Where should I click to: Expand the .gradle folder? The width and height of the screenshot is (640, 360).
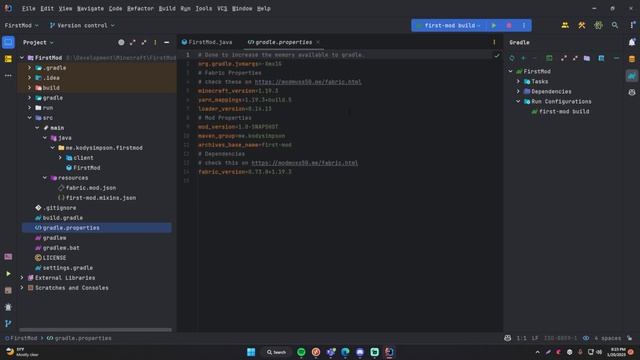(x=29, y=68)
